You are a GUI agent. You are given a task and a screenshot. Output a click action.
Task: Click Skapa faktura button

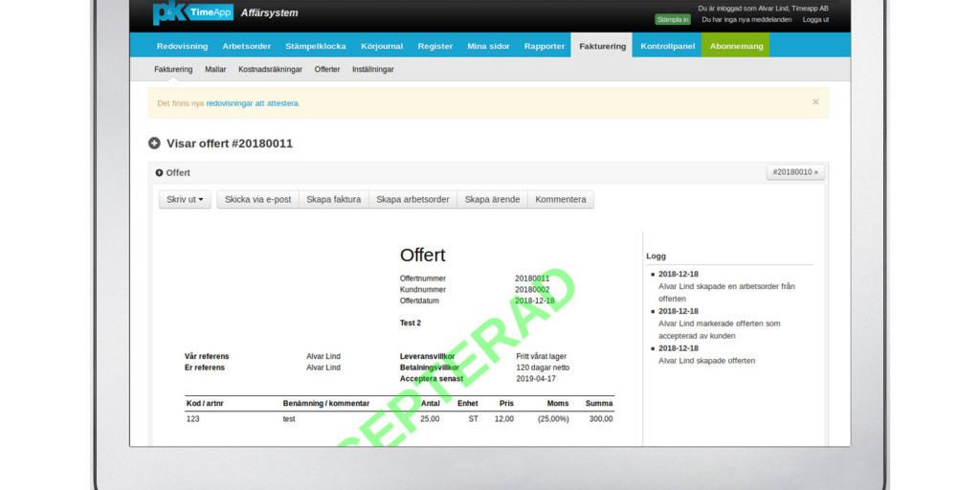(333, 200)
